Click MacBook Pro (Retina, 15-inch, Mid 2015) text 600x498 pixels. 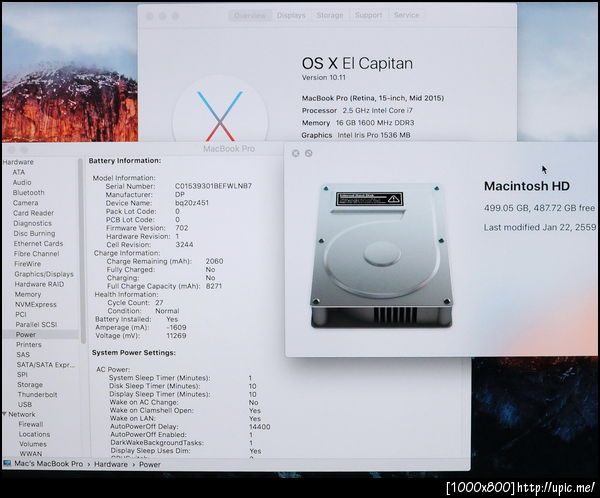[x=373, y=98]
